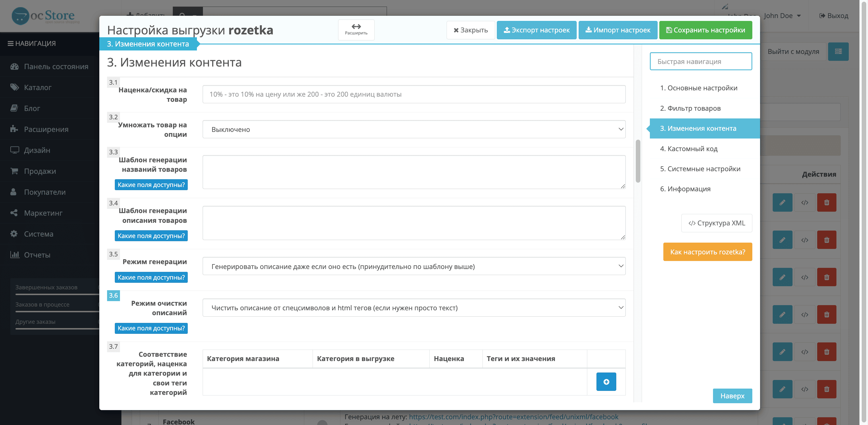The height and width of the screenshot is (425, 868).
Task: Click Какие поля доступны? under названий товаров
Action: [151, 185]
